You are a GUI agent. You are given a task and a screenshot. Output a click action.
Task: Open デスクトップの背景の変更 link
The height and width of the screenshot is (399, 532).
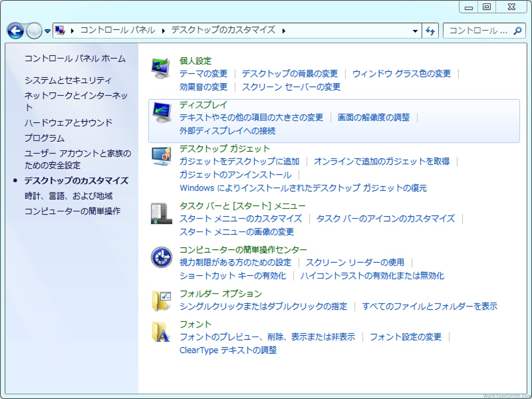[x=290, y=74]
